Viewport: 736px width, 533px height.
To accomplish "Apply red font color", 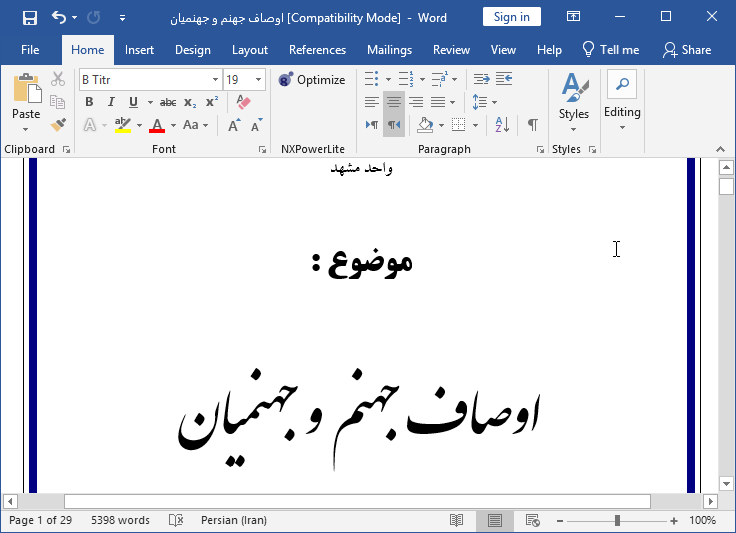I will 157,125.
